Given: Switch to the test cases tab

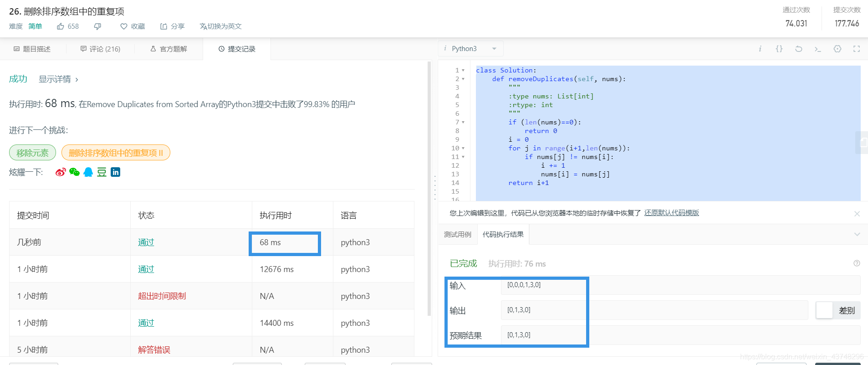Looking at the screenshot, I should pos(458,235).
